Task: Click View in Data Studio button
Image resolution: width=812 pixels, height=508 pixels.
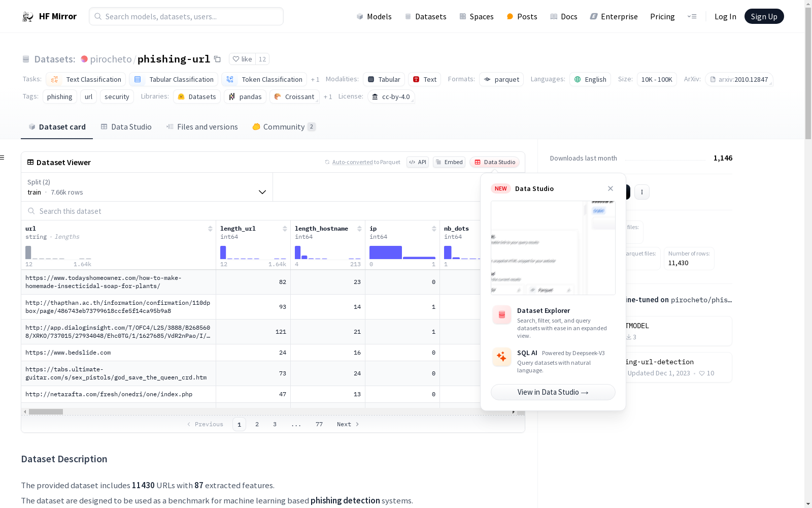Action: (553, 392)
